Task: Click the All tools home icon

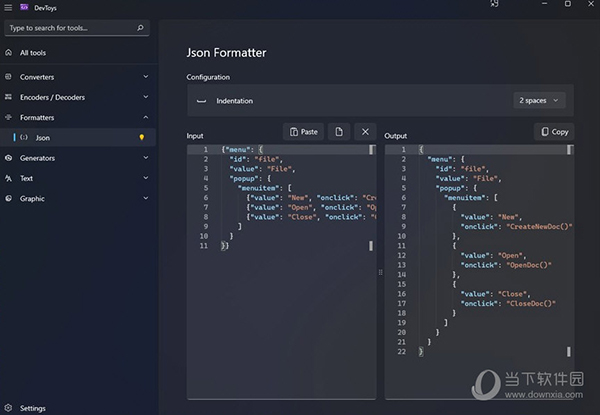Action: coord(8,53)
